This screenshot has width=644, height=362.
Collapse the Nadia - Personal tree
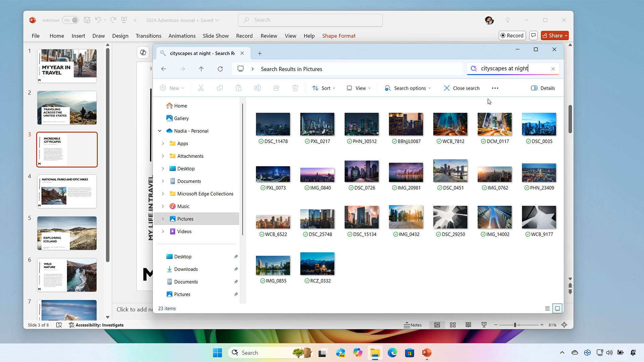point(160,131)
